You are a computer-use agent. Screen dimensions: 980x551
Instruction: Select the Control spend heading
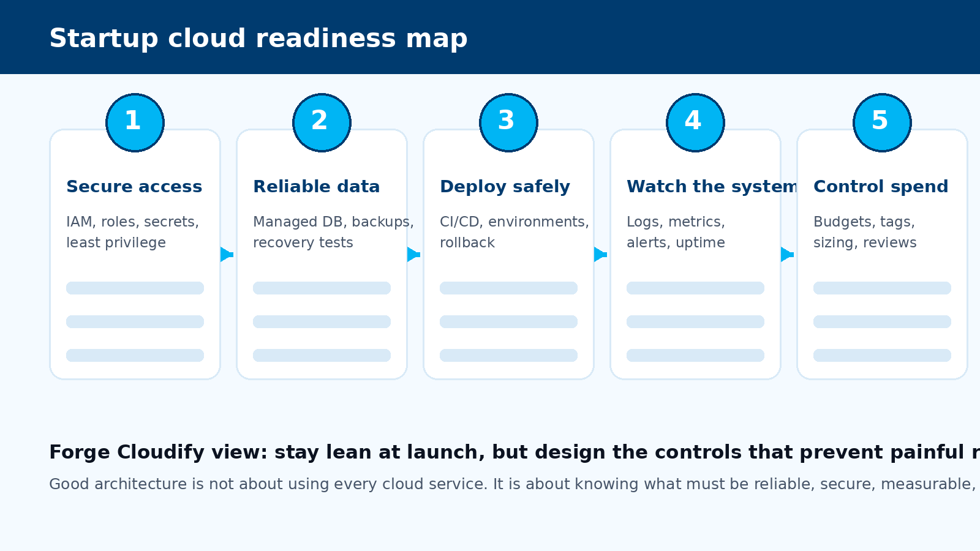[881, 187]
